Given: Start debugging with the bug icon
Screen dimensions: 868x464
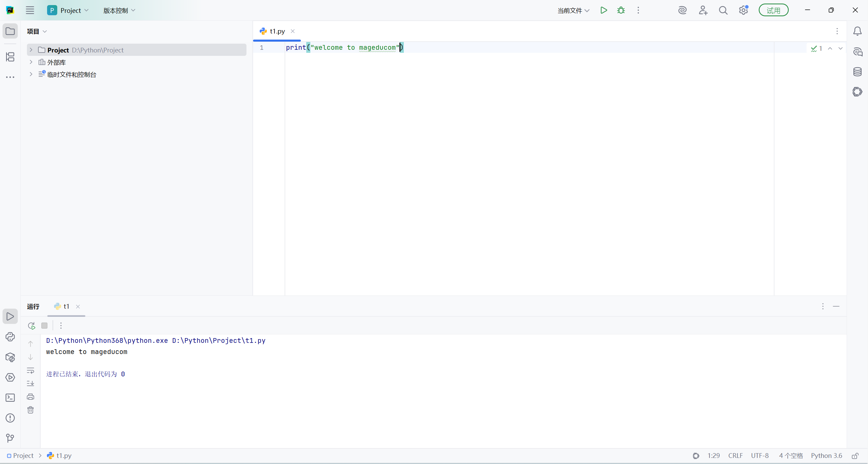Looking at the screenshot, I should pyautogui.click(x=621, y=10).
